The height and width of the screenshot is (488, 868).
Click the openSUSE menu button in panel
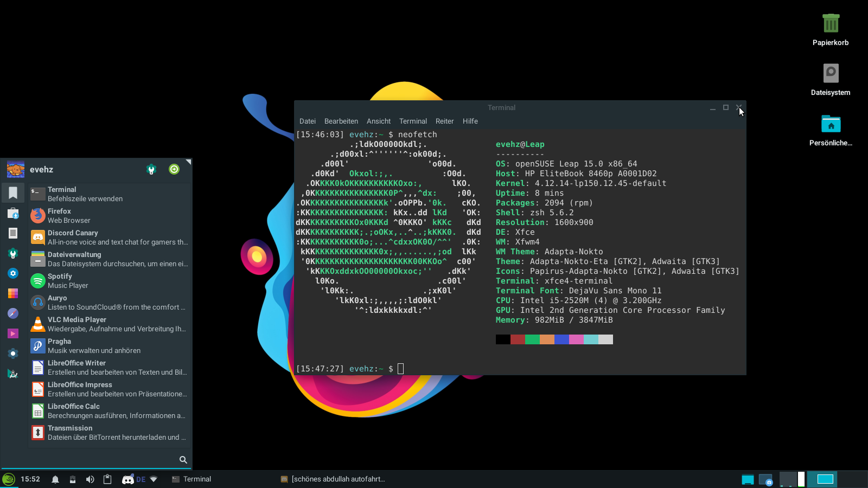coord(9,479)
